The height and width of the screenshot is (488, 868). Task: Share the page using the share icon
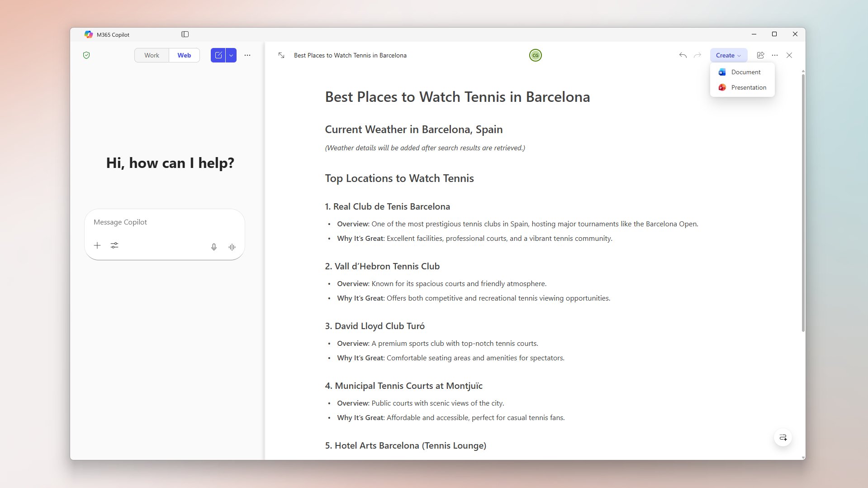pyautogui.click(x=760, y=55)
